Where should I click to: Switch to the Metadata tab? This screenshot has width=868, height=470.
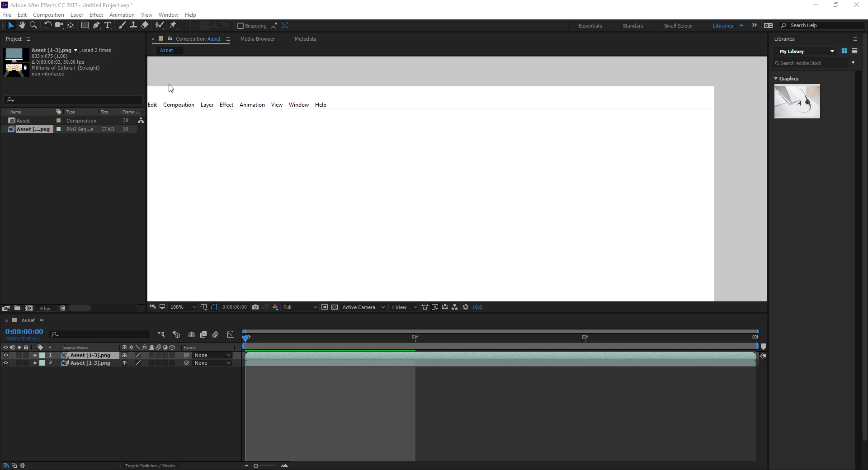point(306,39)
